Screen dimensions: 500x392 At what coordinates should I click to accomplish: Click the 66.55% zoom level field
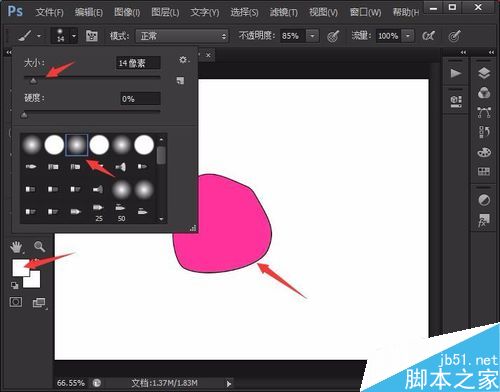coord(71,383)
